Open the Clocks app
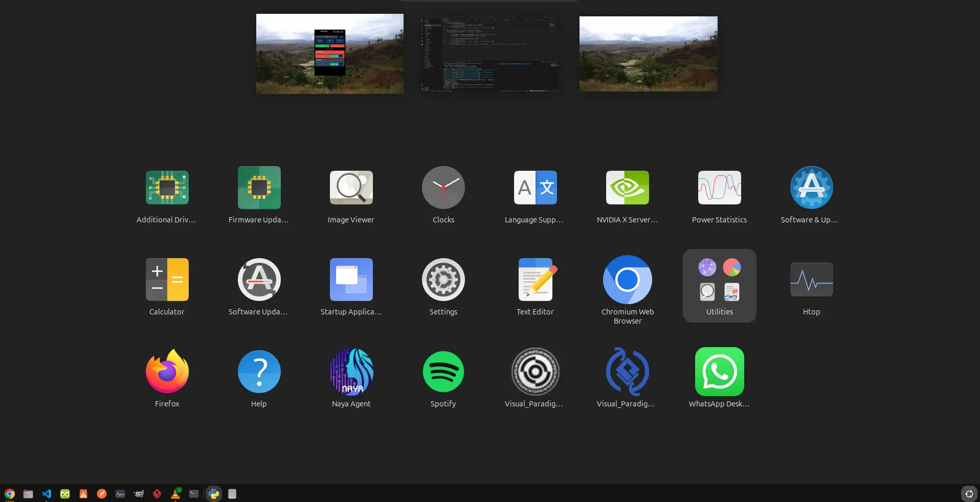The width and height of the screenshot is (980, 502). 443,188
